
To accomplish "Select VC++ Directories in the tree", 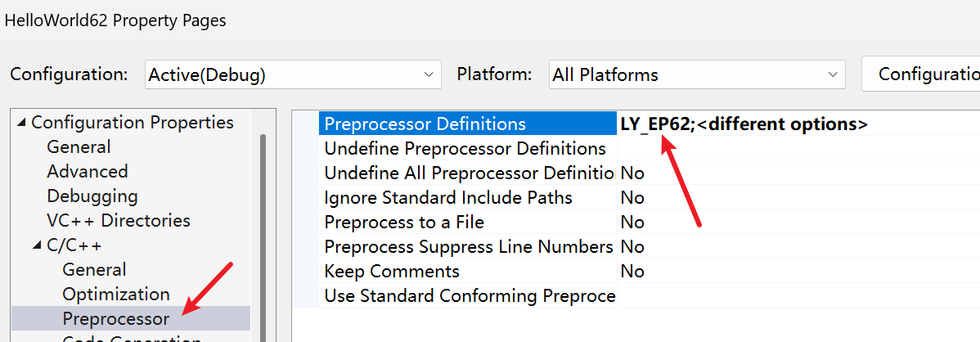I will pos(118,221).
